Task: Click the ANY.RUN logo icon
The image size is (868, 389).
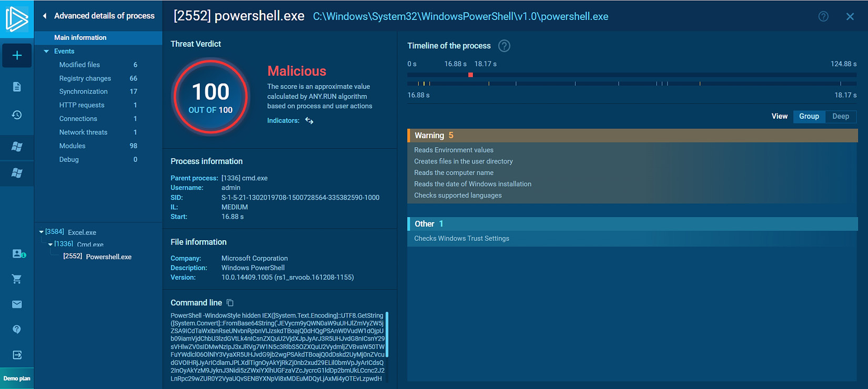Action: 17,18
